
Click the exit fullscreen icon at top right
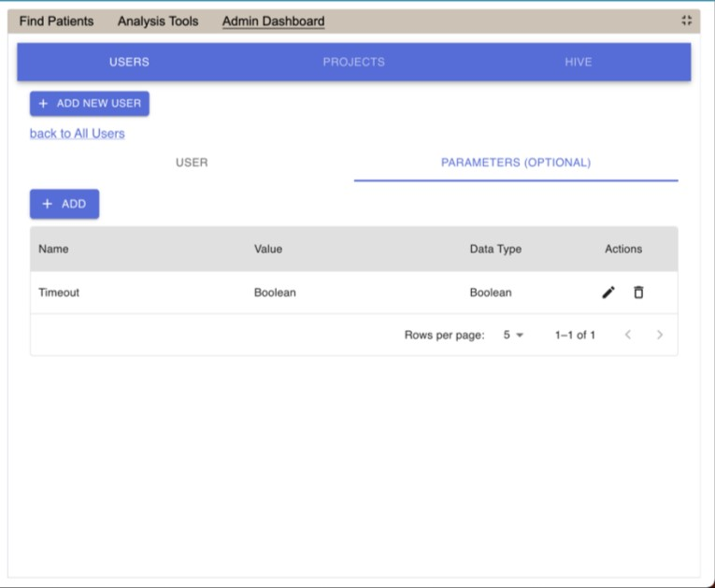click(x=687, y=21)
